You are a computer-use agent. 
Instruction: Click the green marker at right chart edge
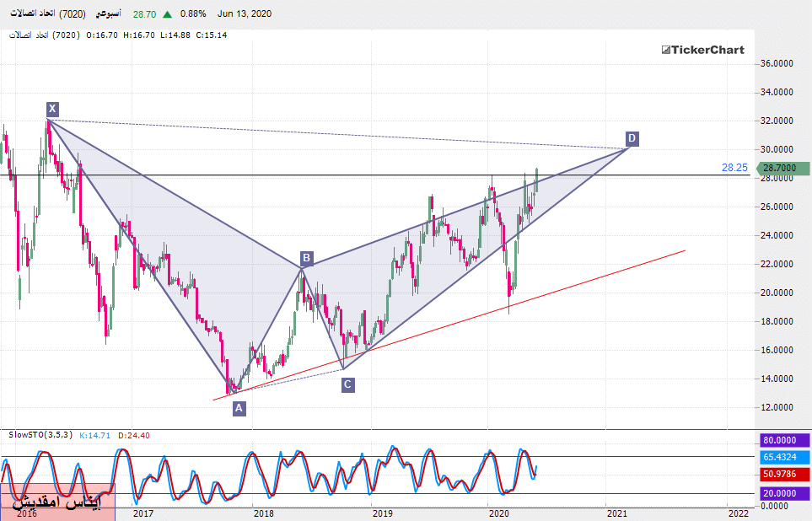pos(808,168)
